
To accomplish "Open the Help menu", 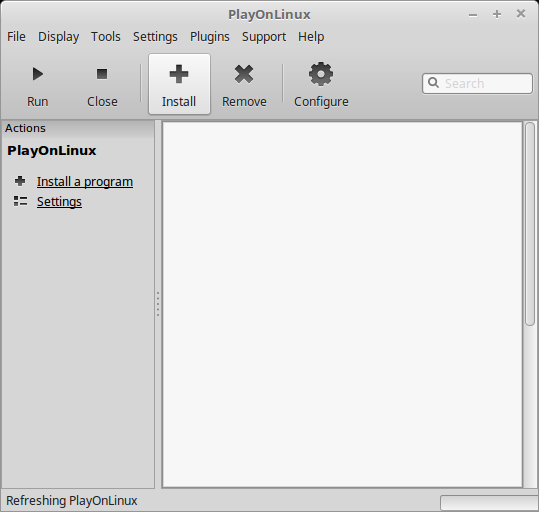I will coord(311,36).
